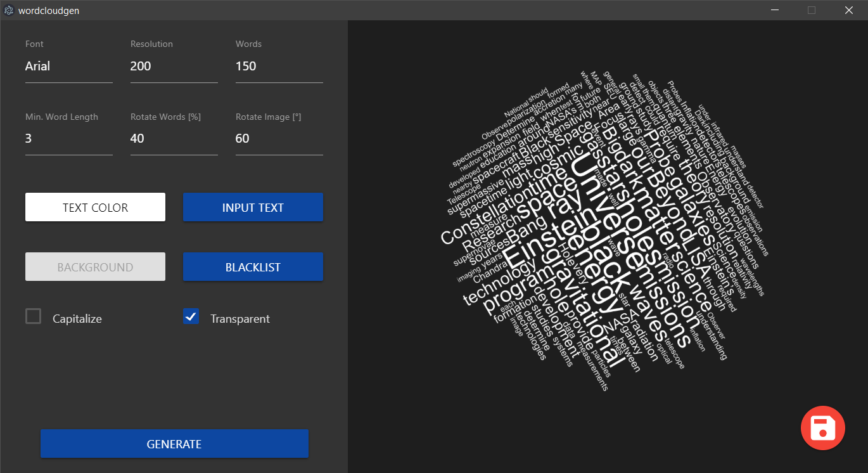Image resolution: width=868 pixels, height=473 pixels.
Task: Click the red floppy disk save icon
Action: point(822,428)
